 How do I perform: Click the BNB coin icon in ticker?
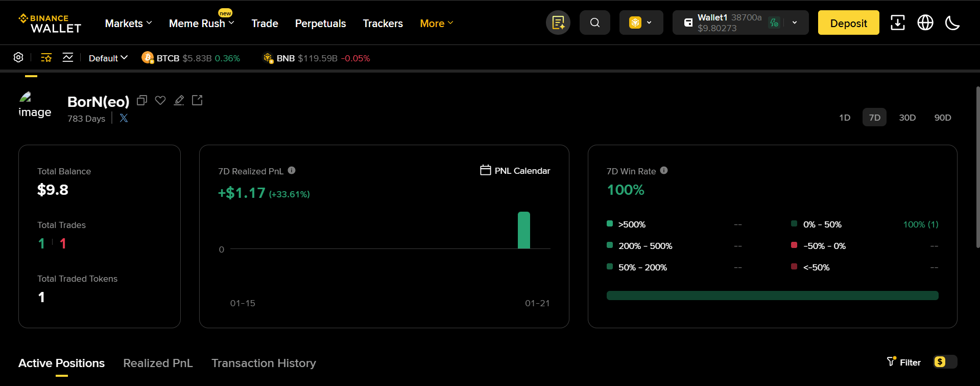tap(268, 58)
